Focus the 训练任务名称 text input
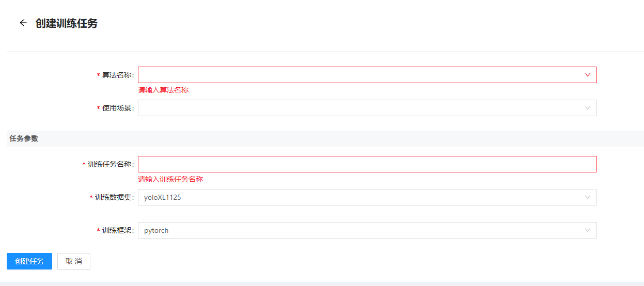 [367, 164]
